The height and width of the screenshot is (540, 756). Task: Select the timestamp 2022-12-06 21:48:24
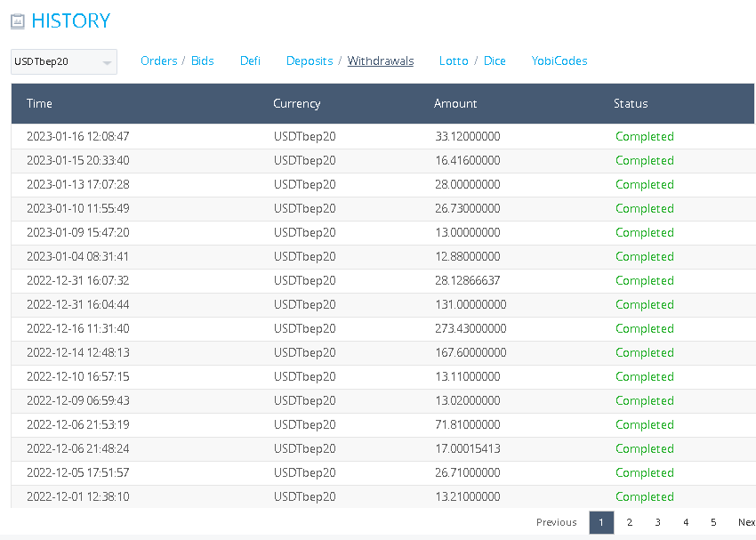(x=78, y=449)
